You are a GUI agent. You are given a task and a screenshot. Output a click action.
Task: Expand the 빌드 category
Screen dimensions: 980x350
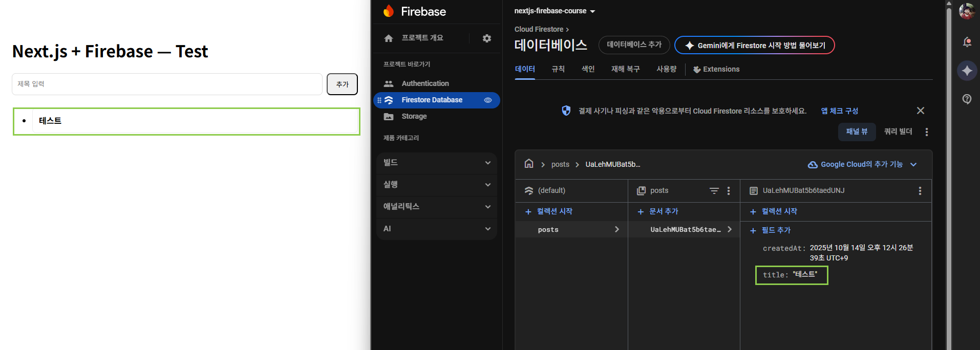[x=437, y=163]
